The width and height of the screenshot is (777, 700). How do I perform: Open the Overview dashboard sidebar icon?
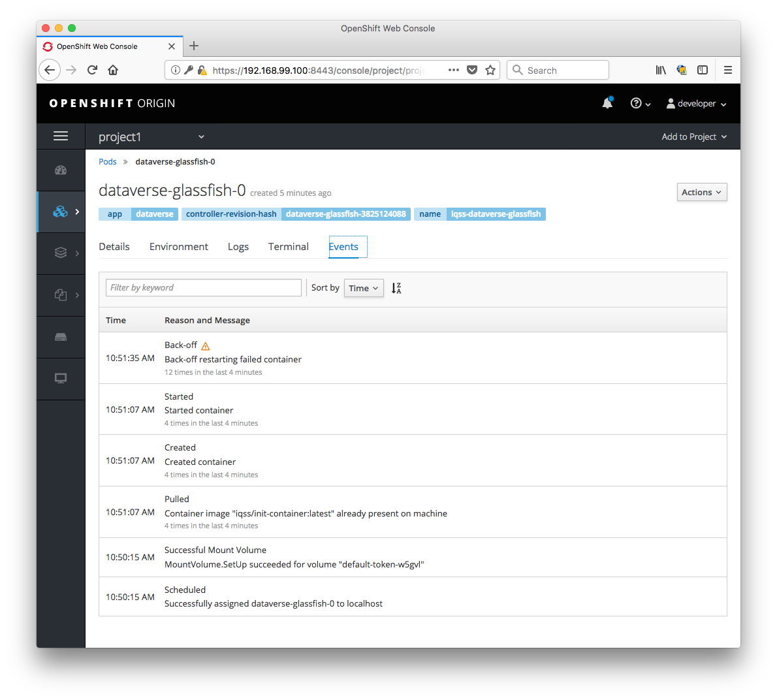click(x=61, y=170)
